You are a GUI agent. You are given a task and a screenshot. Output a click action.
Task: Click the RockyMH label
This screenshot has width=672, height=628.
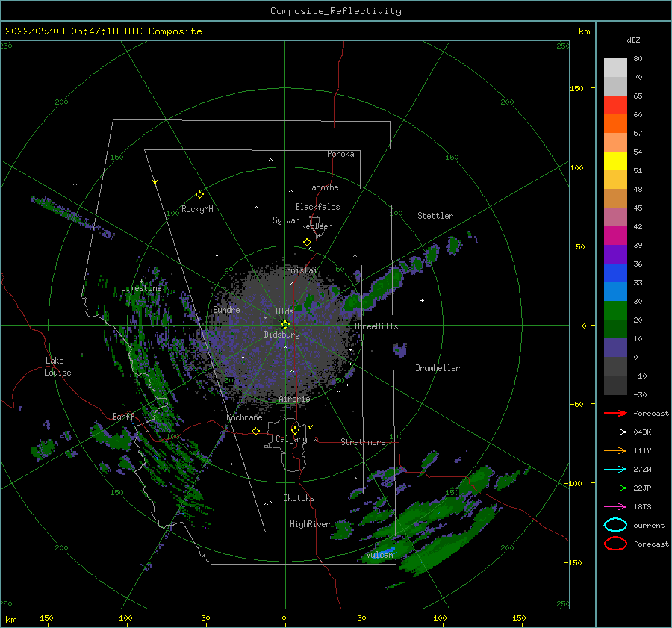(x=196, y=209)
